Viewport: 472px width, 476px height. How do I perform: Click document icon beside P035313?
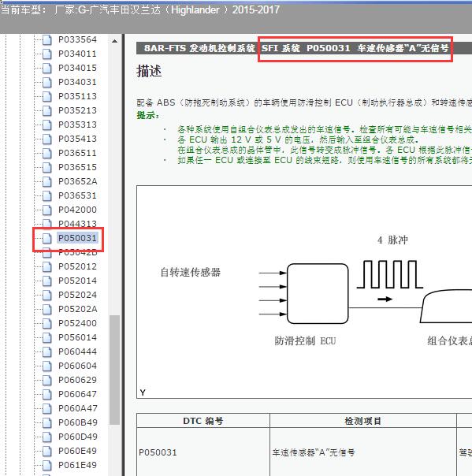(x=47, y=125)
